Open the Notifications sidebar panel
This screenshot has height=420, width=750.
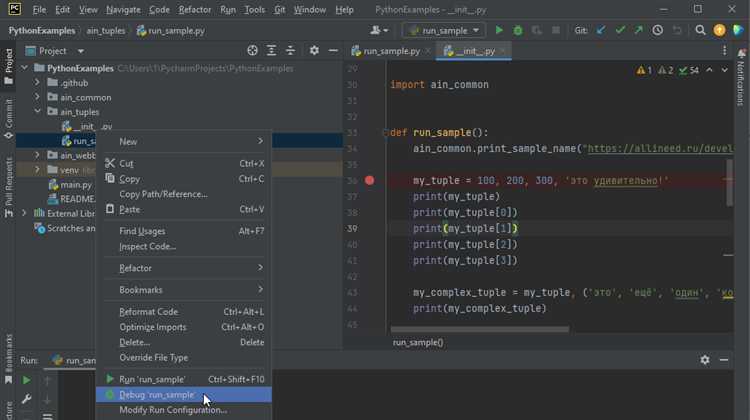(741, 77)
